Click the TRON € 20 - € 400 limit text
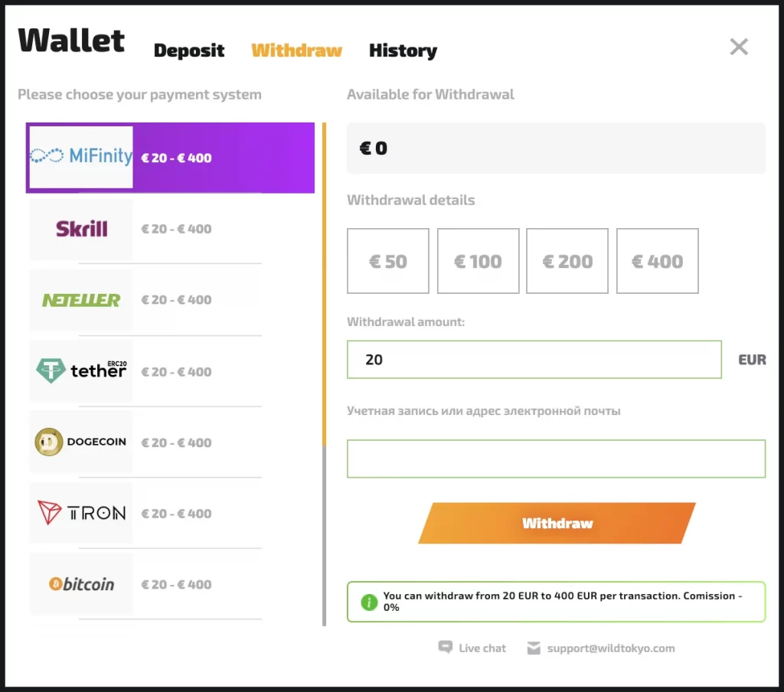The width and height of the screenshot is (784, 692). [177, 514]
